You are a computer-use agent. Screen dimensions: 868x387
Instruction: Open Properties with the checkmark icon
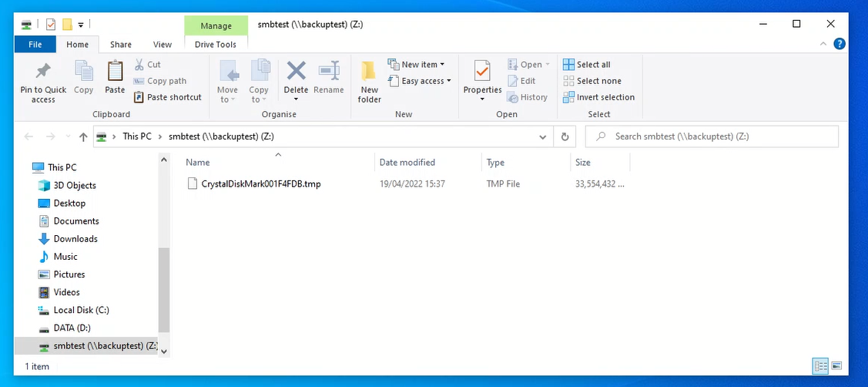pyautogui.click(x=482, y=72)
